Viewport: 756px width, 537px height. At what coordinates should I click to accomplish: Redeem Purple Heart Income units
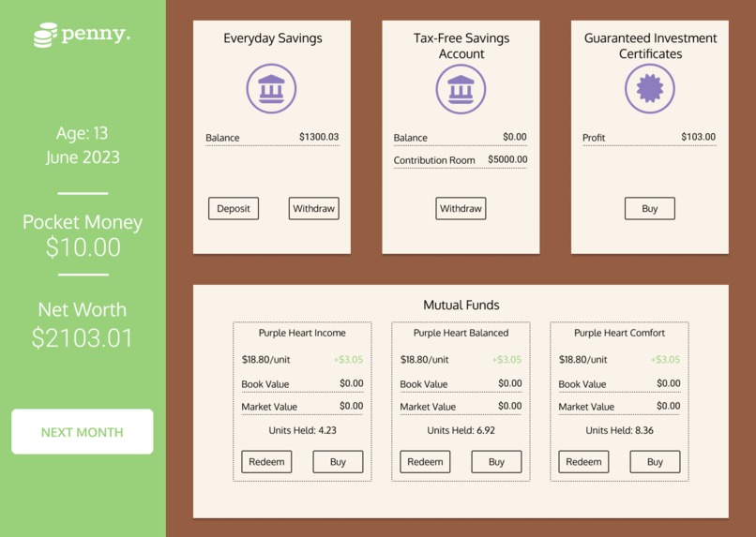coord(266,462)
